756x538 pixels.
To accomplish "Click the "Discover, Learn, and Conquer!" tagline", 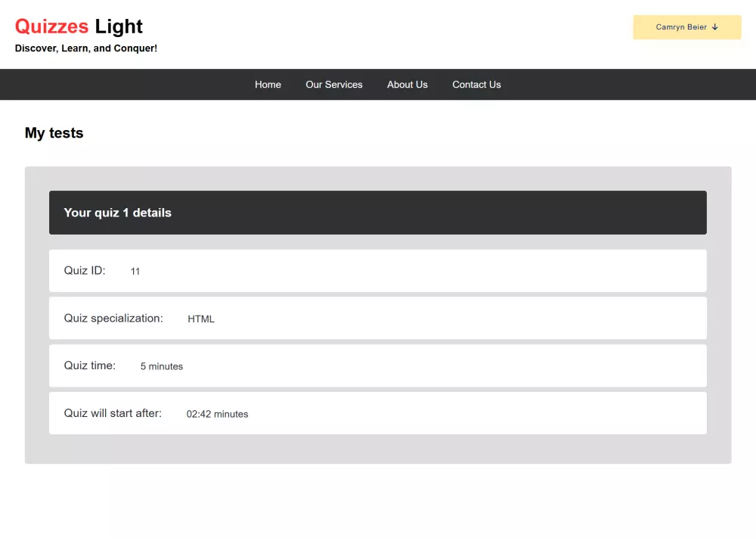I will coord(86,48).
